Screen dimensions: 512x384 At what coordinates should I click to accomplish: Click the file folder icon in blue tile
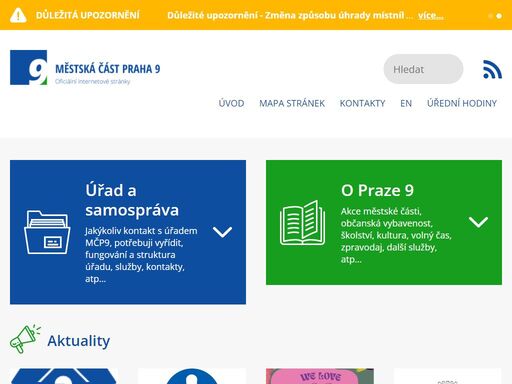tap(47, 232)
